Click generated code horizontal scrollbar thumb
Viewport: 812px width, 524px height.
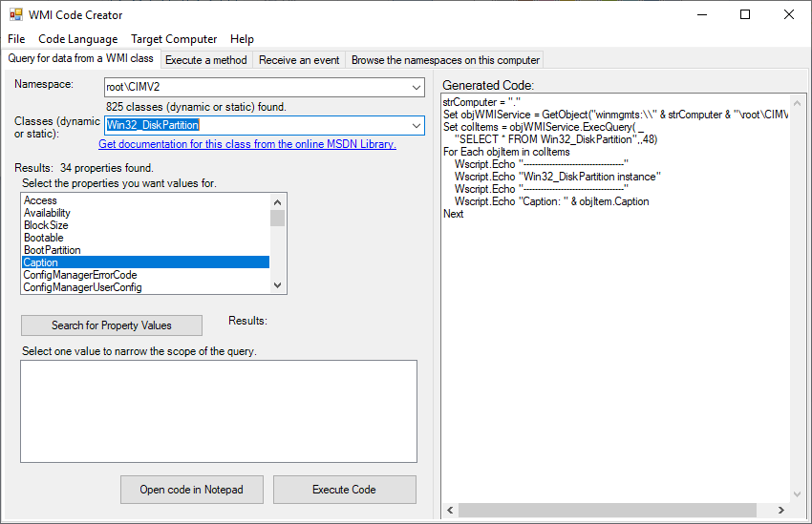coord(607,510)
